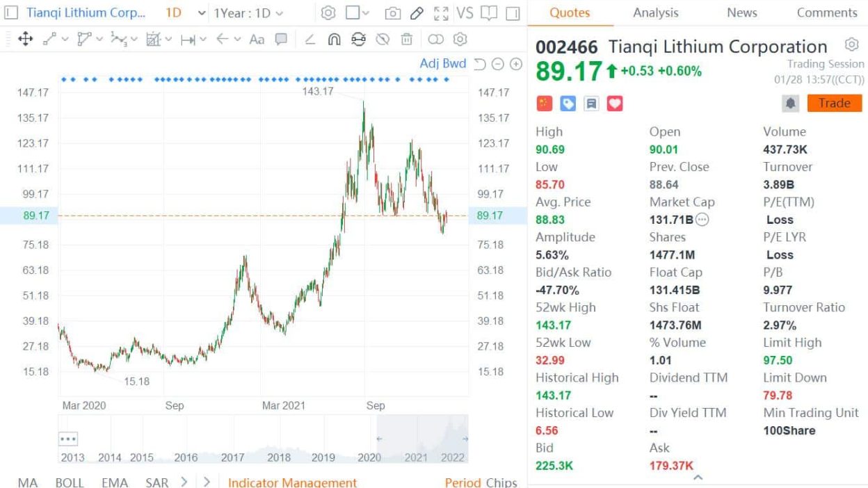Open the 1D period dropdown

[186, 13]
